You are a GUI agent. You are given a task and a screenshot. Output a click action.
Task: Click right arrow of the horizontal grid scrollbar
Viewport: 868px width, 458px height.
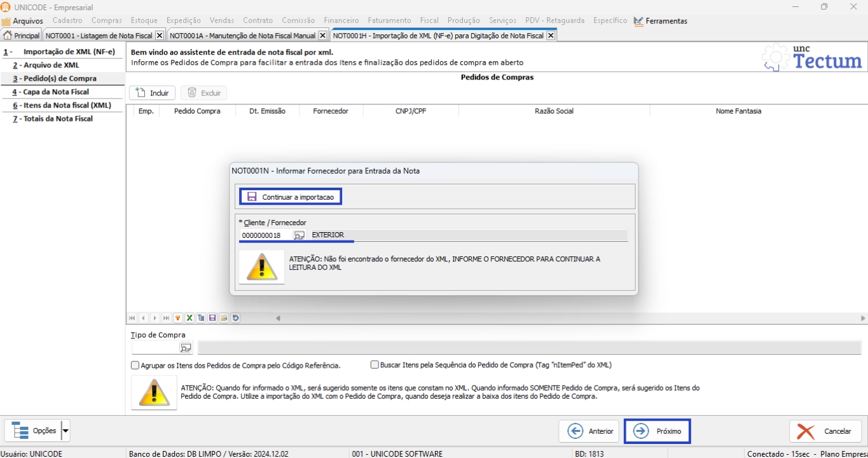point(863,318)
